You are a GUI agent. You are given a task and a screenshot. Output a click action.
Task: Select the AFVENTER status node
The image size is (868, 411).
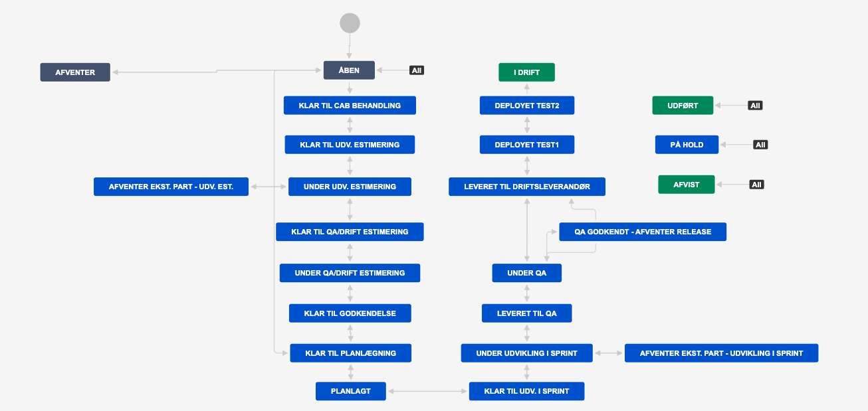point(75,72)
